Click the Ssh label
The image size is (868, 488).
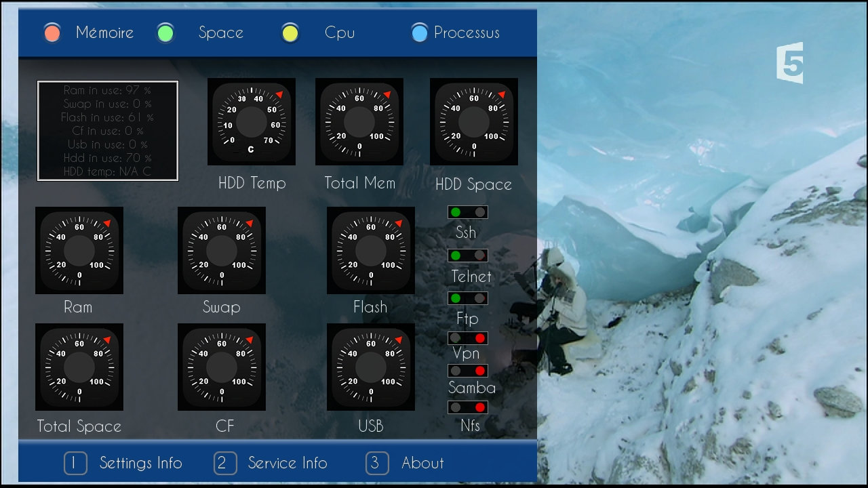(466, 232)
